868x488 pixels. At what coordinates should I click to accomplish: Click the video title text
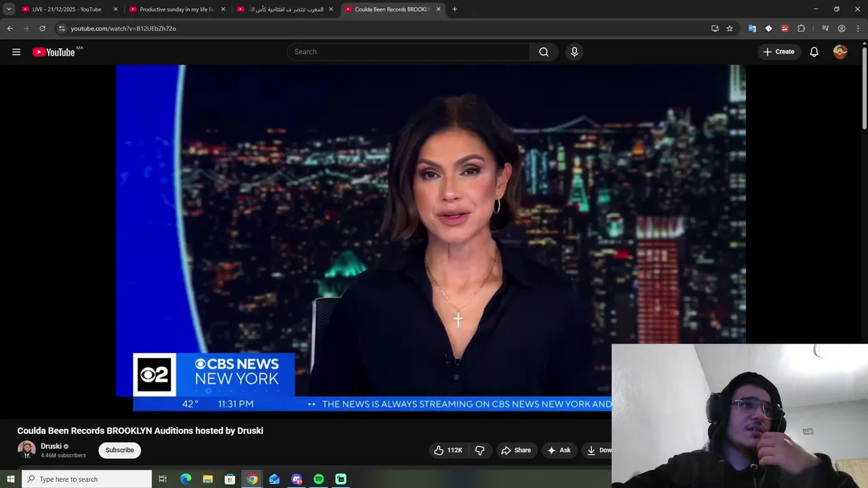coord(140,430)
